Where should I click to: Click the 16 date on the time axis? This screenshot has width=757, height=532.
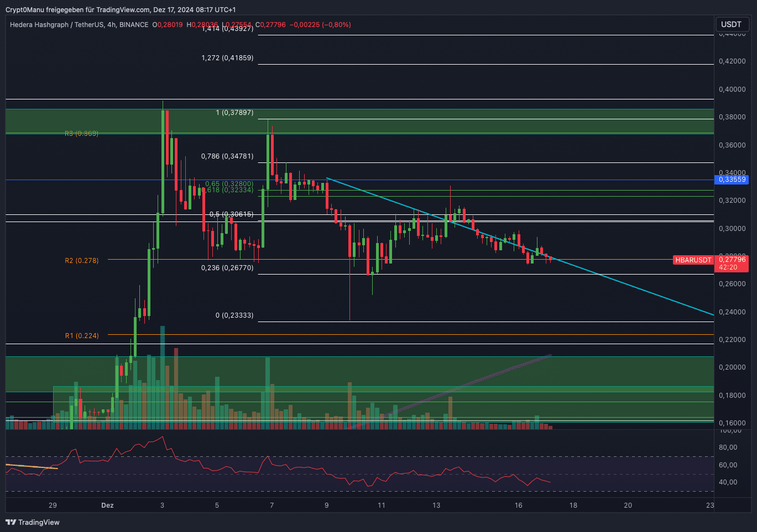[518, 505]
